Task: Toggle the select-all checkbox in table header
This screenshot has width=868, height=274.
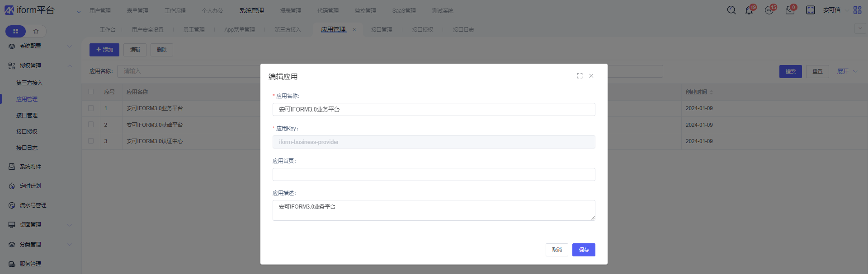Action: pyautogui.click(x=91, y=92)
